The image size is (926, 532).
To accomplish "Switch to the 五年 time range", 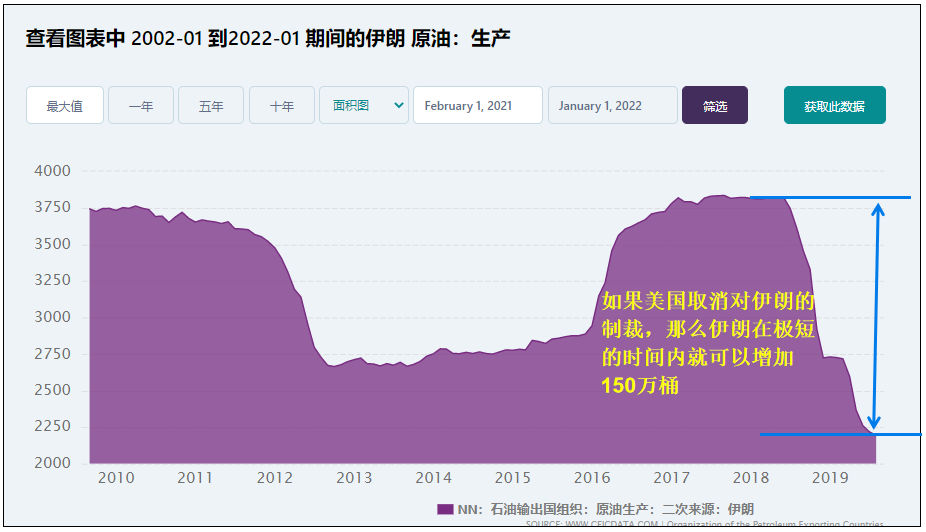I will point(211,105).
